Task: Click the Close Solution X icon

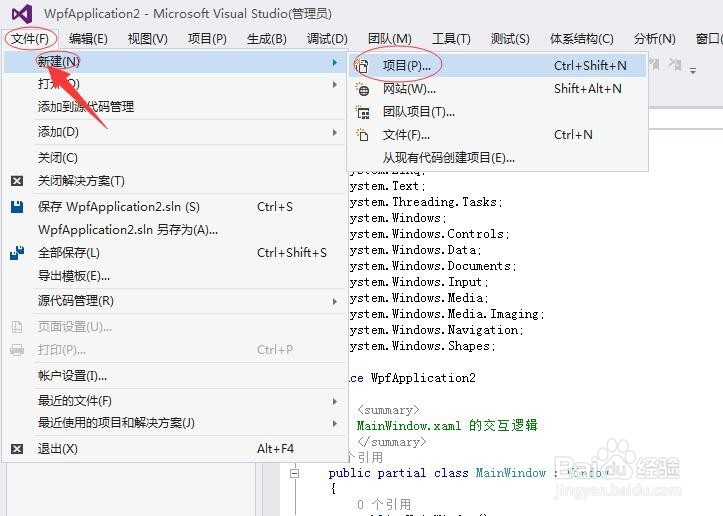Action: 17,181
